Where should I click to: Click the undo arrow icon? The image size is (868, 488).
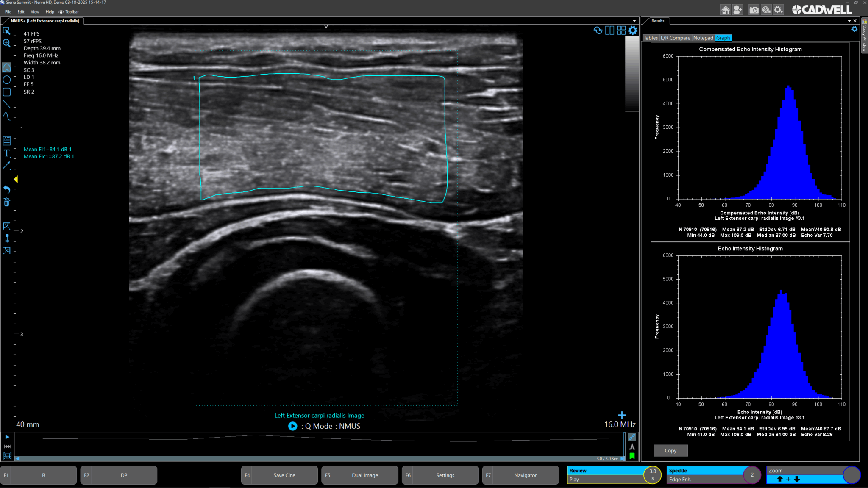[x=7, y=189]
